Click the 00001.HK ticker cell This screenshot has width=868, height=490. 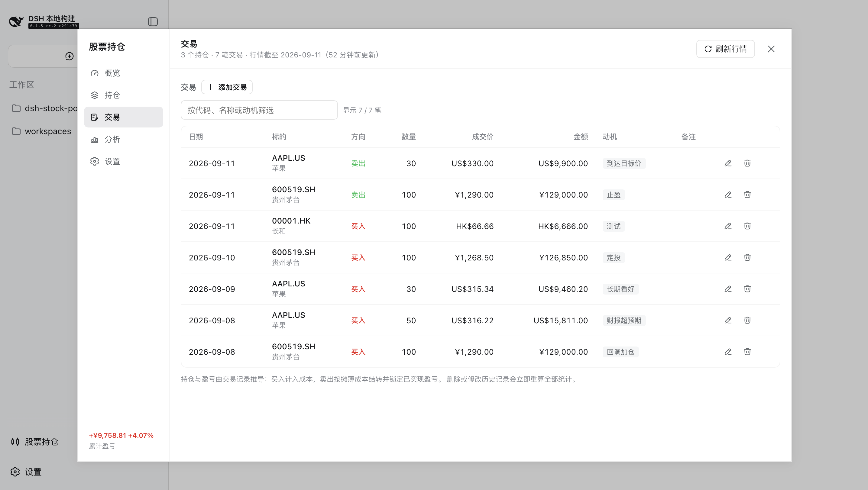pos(291,221)
